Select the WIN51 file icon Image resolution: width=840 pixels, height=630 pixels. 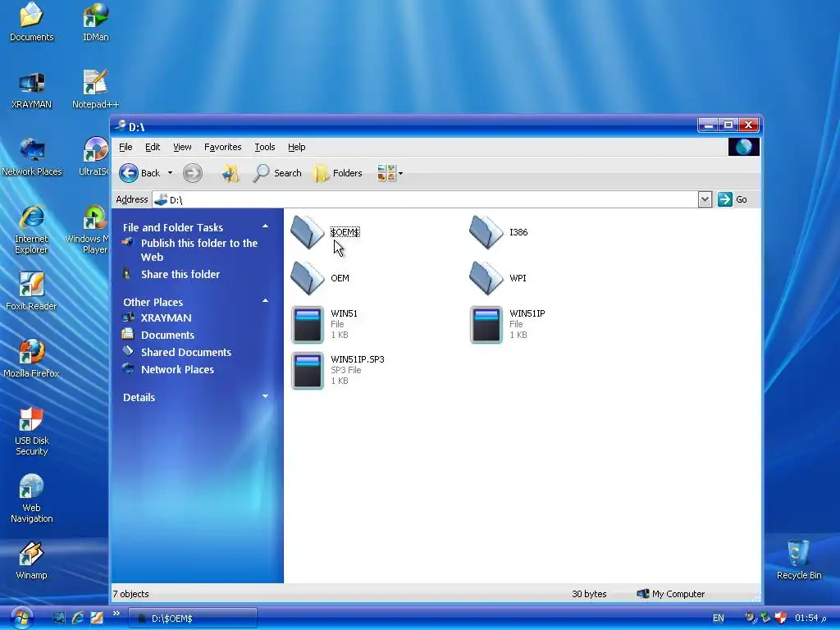pos(308,324)
